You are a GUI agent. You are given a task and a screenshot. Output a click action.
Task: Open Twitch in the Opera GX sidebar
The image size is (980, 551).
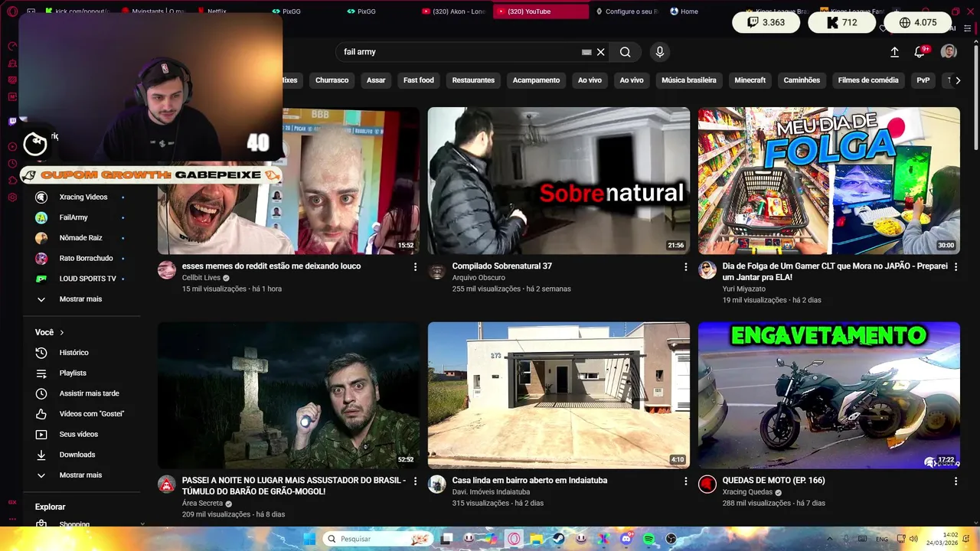coord(12,121)
